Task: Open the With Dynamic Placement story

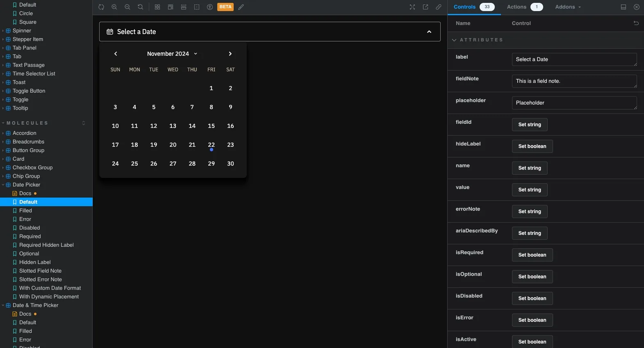Action: point(49,297)
